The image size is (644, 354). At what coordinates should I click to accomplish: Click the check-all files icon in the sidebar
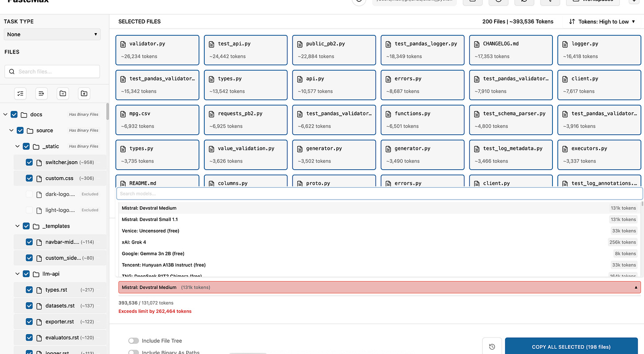[x=20, y=93]
